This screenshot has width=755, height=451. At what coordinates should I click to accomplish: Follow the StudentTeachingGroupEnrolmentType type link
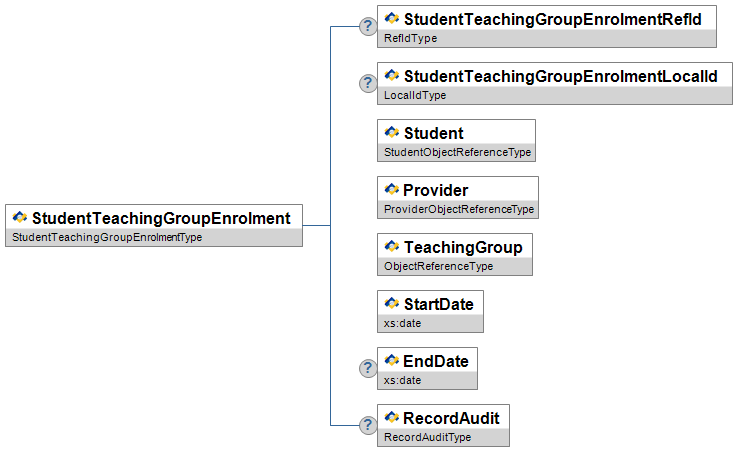click(x=107, y=237)
